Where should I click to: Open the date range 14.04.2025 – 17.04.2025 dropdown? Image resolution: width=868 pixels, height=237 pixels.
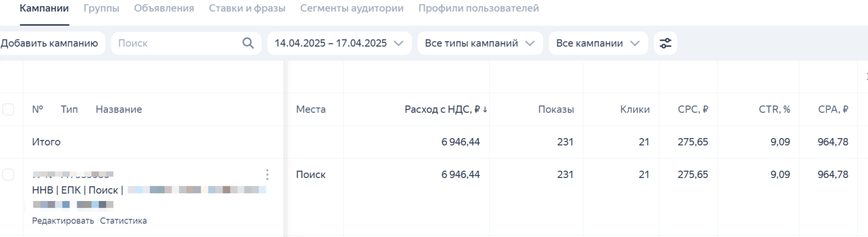(339, 43)
